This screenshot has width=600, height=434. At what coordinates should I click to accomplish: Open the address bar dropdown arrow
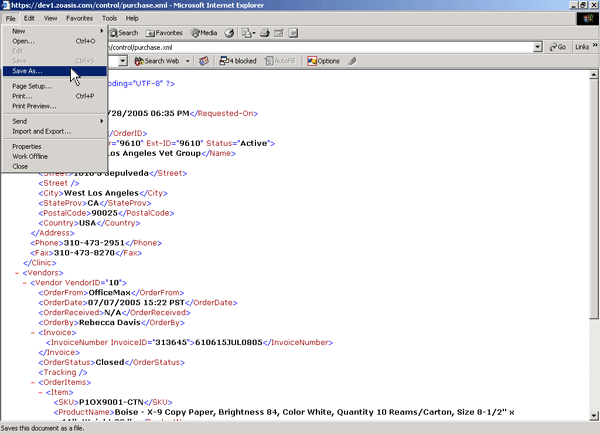click(x=538, y=47)
